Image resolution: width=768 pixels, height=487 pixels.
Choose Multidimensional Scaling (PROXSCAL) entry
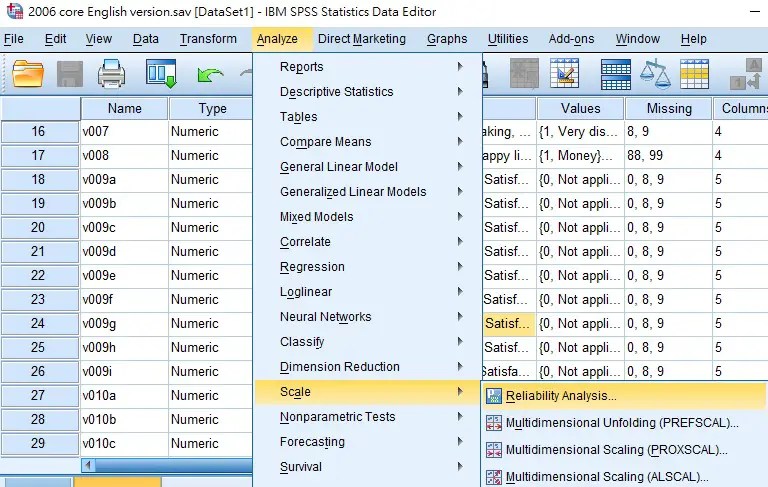click(623, 450)
